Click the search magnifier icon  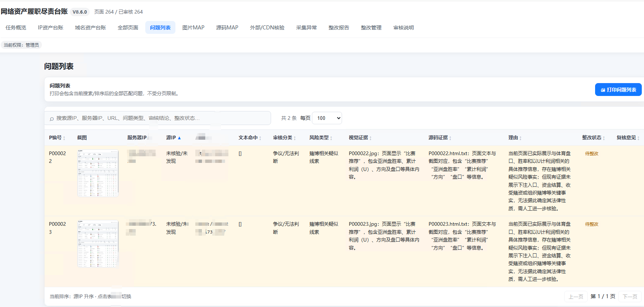tap(52, 119)
